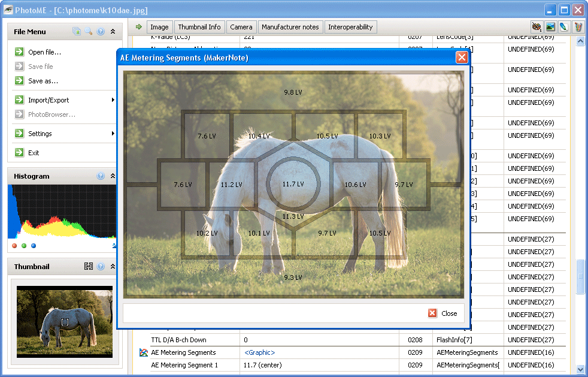Click the scroll up arrow of the table
The height and width of the screenshot is (377, 588).
point(580,41)
